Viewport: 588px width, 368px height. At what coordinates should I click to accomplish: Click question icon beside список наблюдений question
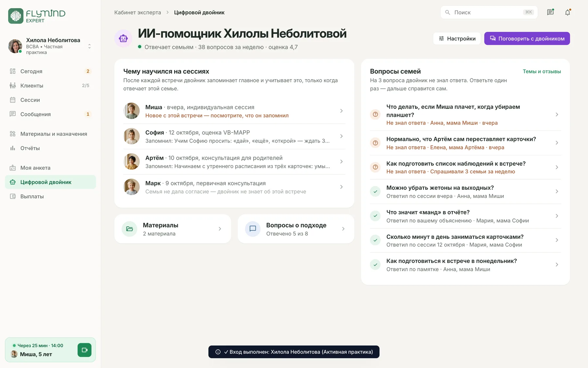pyautogui.click(x=375, y=167)
